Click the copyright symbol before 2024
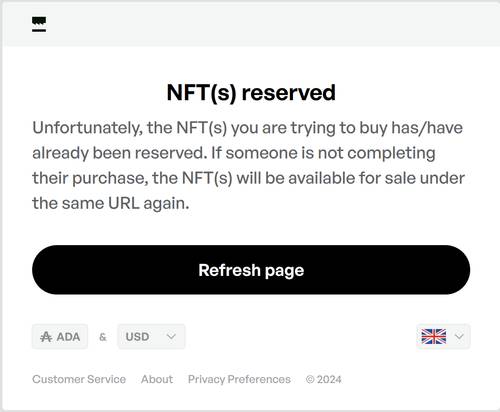Image resolution: width=500 pixels, height=412 pixels. pos(310,380)
